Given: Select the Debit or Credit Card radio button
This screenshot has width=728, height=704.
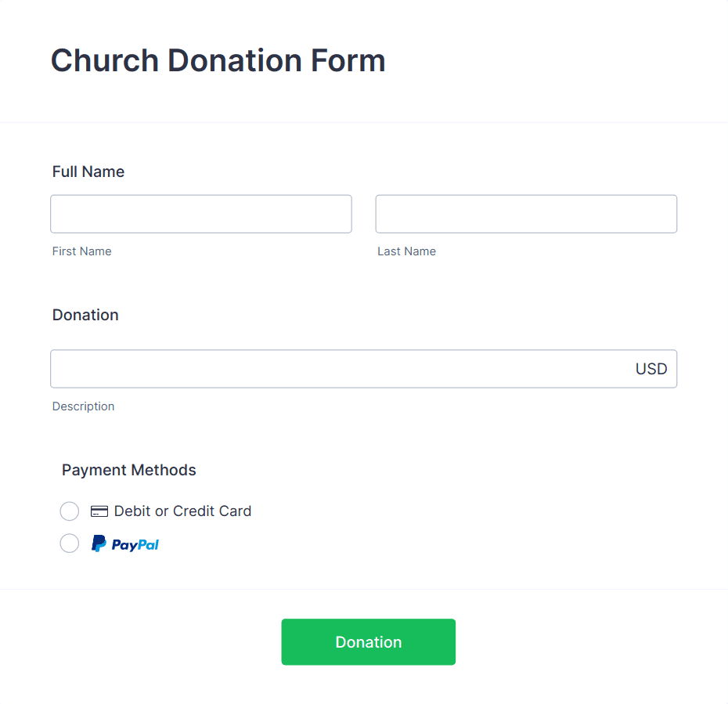Looking at the screenshot, I should (69, 511).
